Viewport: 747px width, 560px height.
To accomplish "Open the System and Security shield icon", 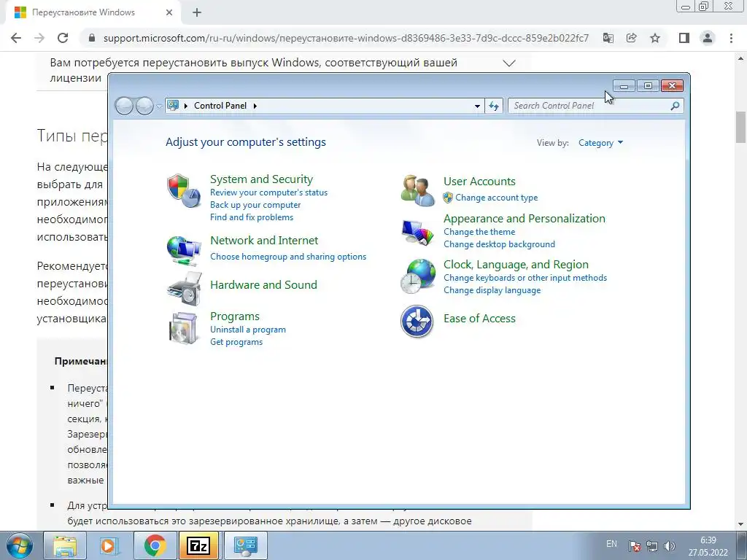I will 184,190.
